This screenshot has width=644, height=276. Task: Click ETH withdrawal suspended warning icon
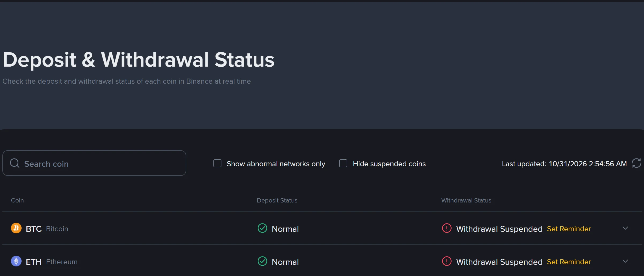(x=447, y=261)
